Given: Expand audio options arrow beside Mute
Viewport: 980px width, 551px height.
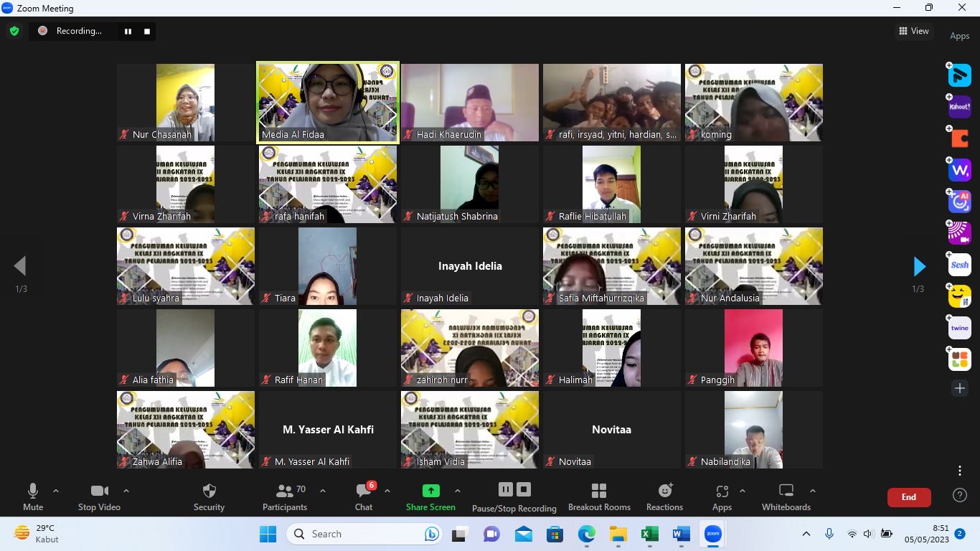Looking at the screenshot, I should click(x=56, y=491).
